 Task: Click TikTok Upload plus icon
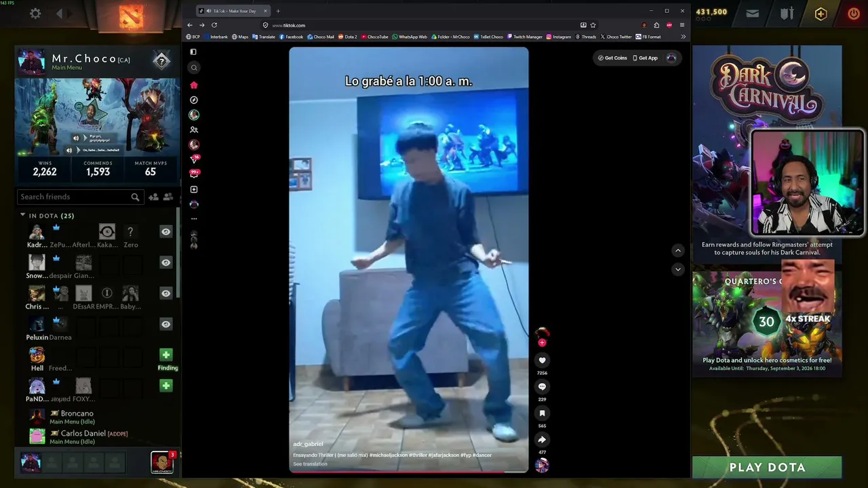[194, 189]
